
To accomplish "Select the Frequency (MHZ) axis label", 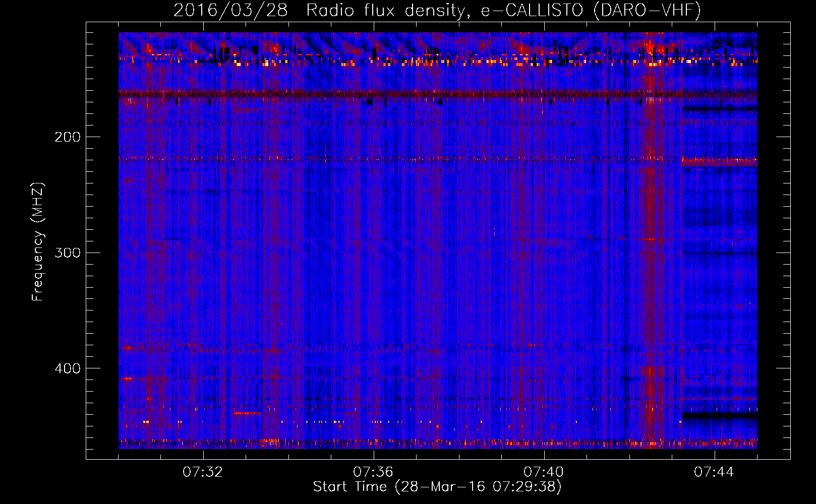I will point(38,242).
